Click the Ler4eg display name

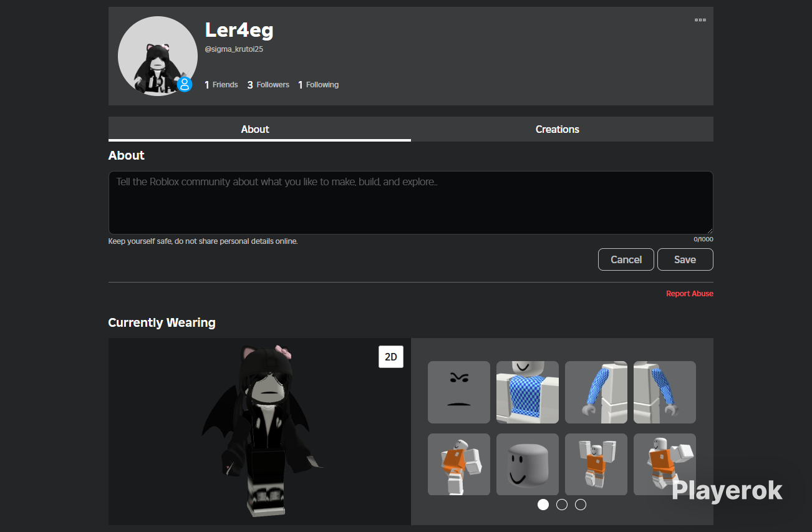pos(239,30)
